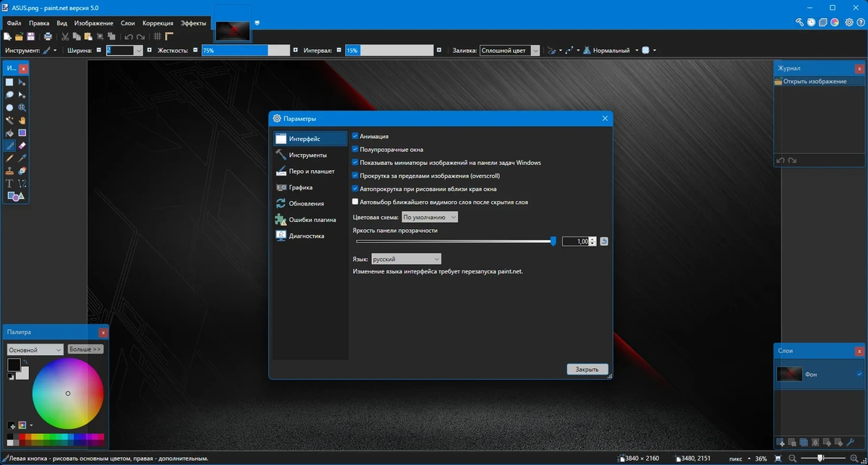The image size is (868, 465).
Task: Activate the Zoom magnifier tool
Action: [22, 107]
